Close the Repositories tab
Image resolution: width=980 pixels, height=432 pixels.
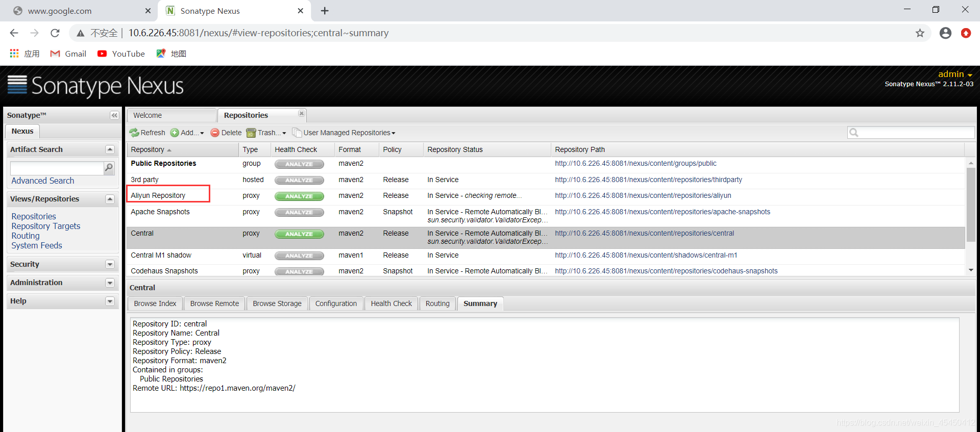[301, 113]
